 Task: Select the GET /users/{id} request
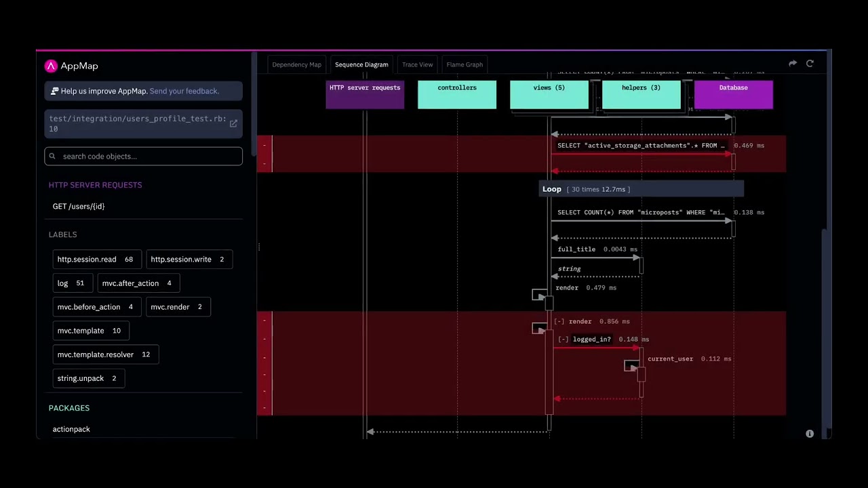79,207
